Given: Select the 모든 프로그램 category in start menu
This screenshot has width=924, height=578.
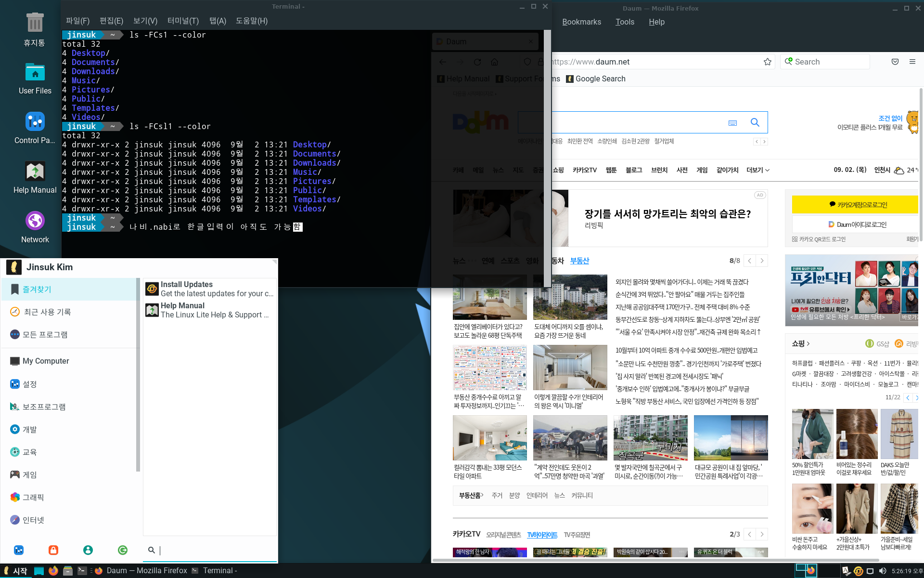Looking at the screenshot, I should pyautogui.click(x=70, y=334).
